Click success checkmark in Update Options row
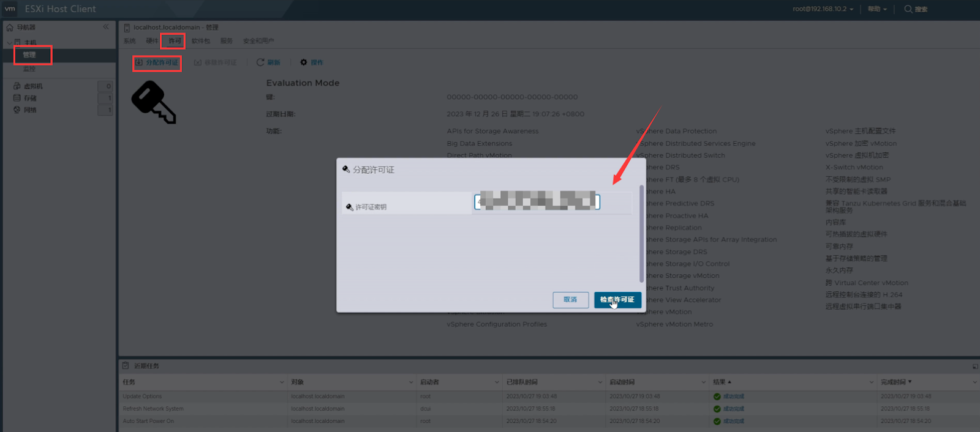The image size is (980, 432). click(717, 397)
